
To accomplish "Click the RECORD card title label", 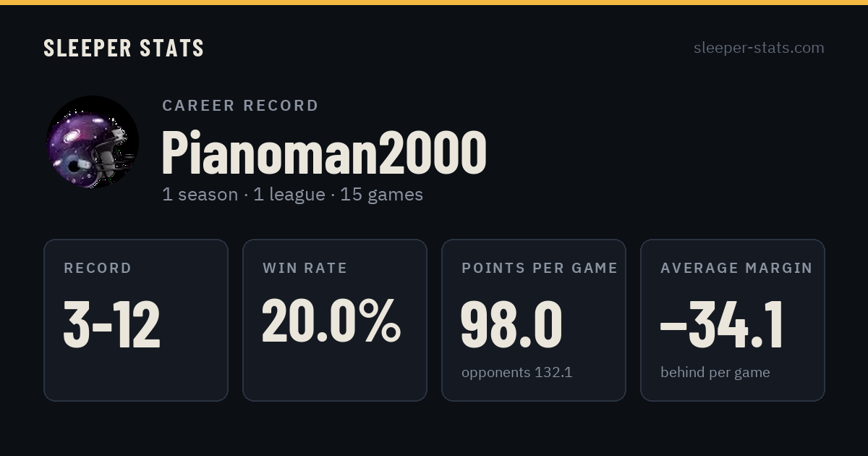I will pos(98,269).
